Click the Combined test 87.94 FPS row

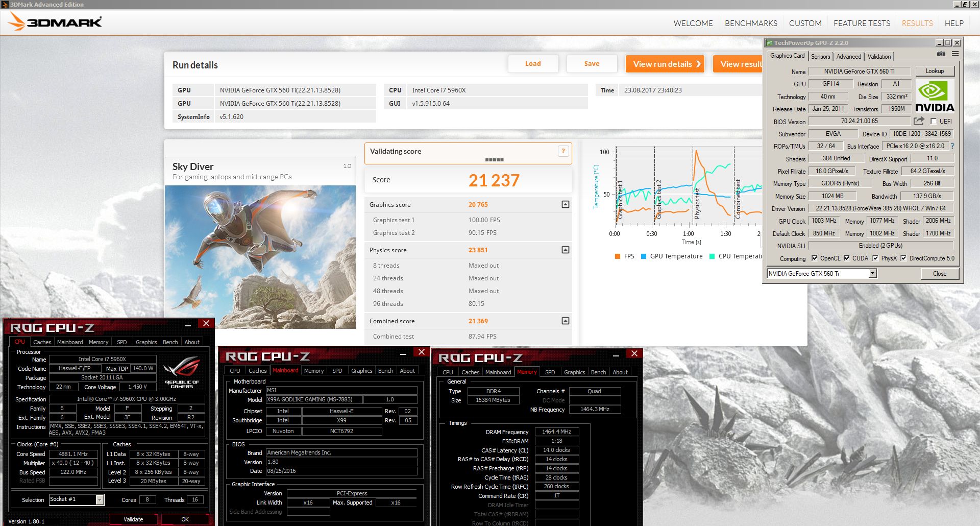point(468,337)
